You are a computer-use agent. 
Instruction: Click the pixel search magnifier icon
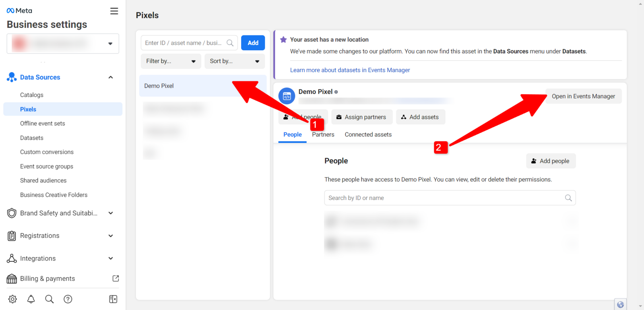pos(230,43)
